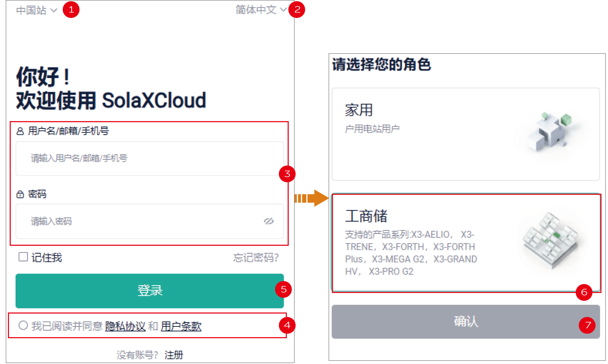Click the green 登录 button
Viewport: 608px width, 364px height.
150,291
